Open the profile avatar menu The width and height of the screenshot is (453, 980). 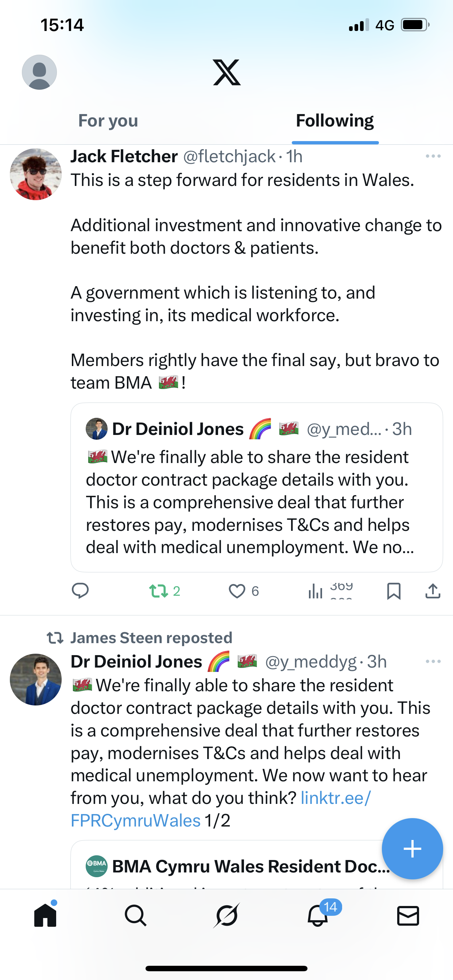point(39,72)
